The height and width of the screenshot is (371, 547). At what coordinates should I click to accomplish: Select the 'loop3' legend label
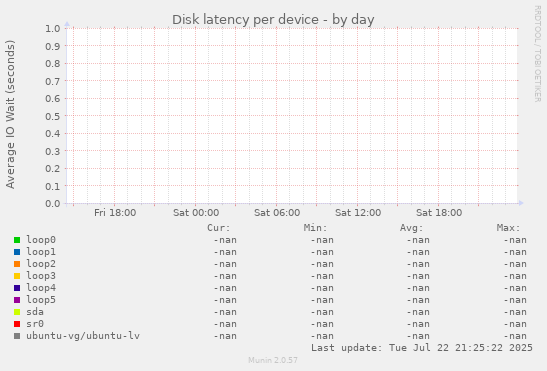pyautogui.click(x=41, y=276)
